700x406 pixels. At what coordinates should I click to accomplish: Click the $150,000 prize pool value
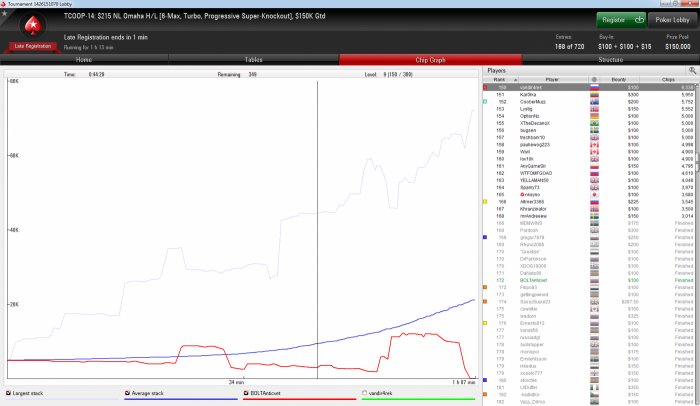coord(678,46)
